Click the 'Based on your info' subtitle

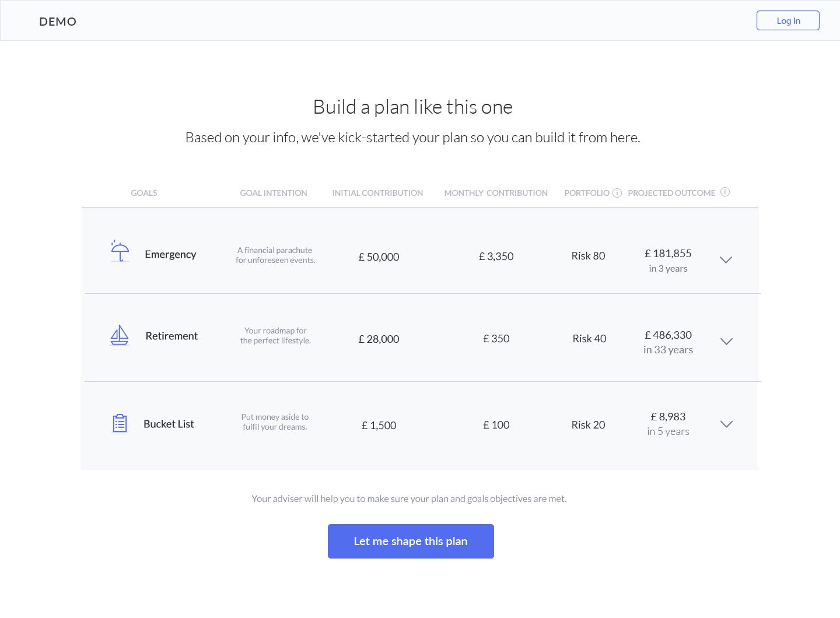click(x=413, y=138)
